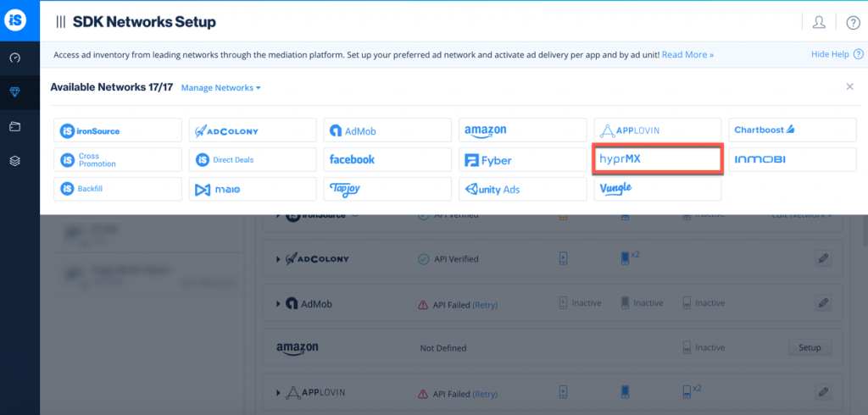Screen dimensions: 868x415
Task: Close the Available Networks panel
Action: (849, 86)
